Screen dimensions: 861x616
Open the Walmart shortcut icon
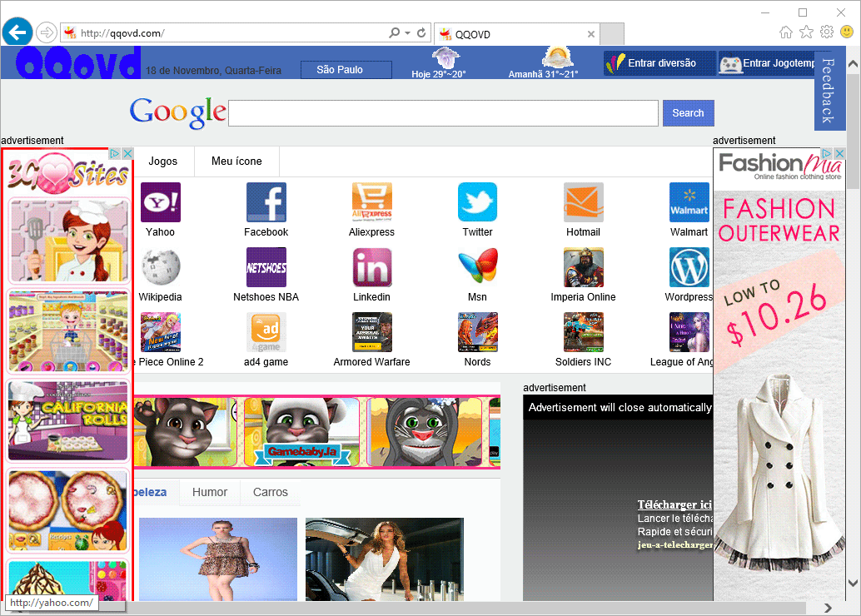(x=689, y=202)
